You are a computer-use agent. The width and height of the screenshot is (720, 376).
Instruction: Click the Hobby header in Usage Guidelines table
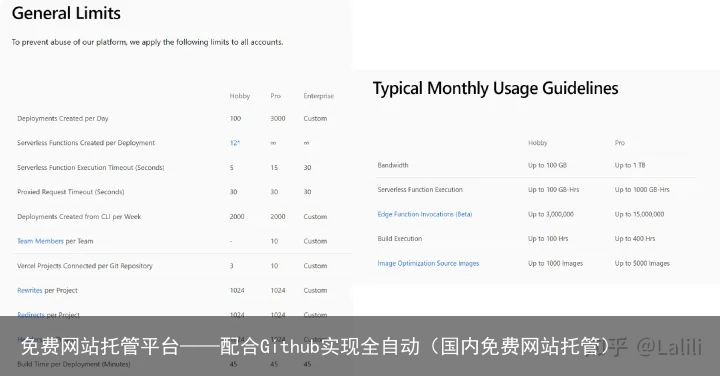pyautogui.click(x=538, y=143)
